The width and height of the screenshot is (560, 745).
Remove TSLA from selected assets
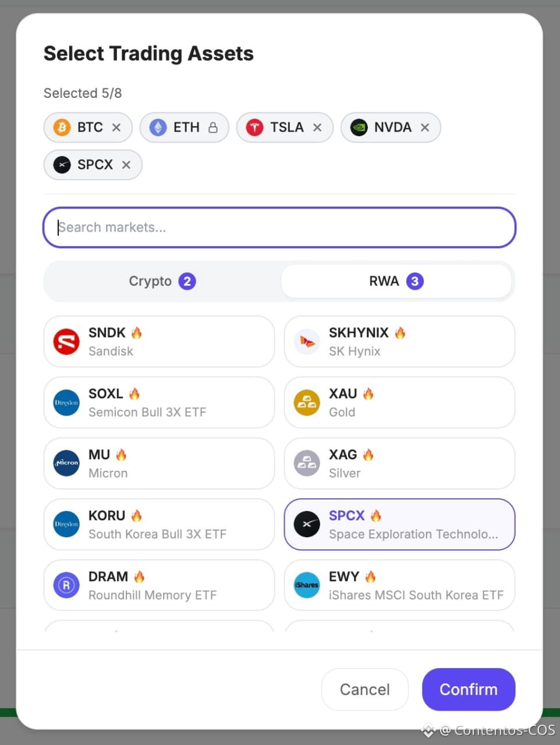coord(317,127)
